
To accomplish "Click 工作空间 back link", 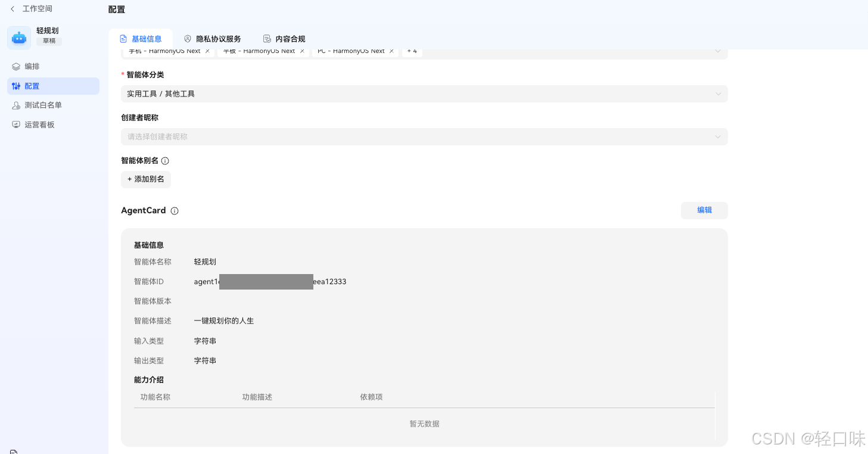I will point(38,9).
